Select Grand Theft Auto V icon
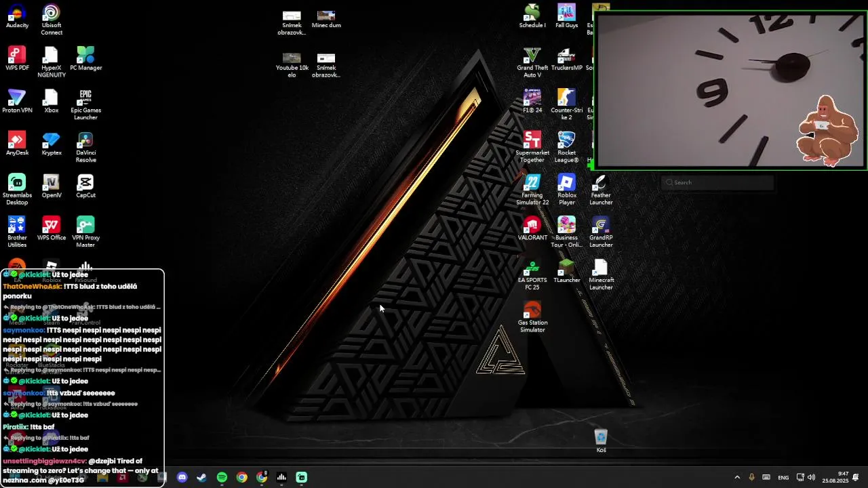 pos(532,62)
